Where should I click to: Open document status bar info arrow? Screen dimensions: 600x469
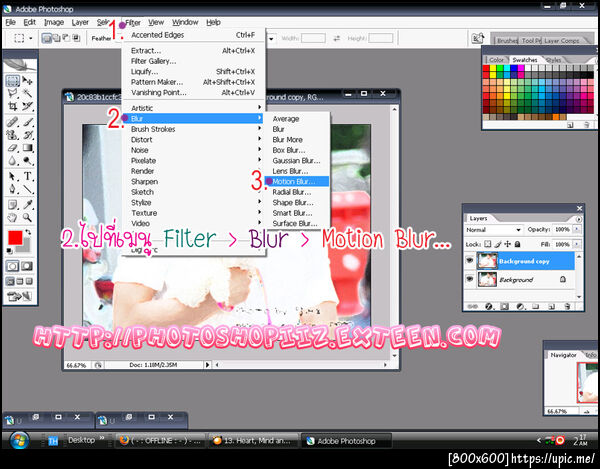click(x=207, y=365)
